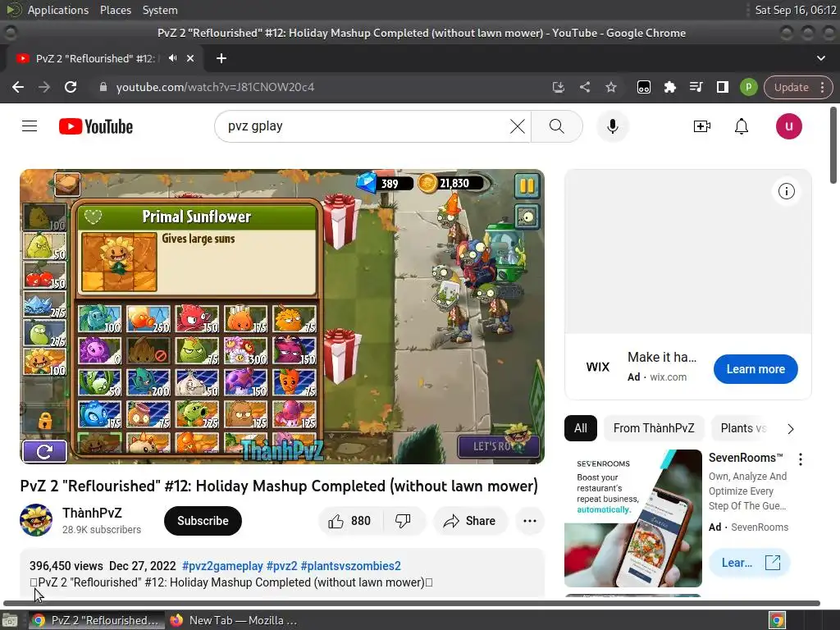Click the clock in top panel

tap(795, 10)
